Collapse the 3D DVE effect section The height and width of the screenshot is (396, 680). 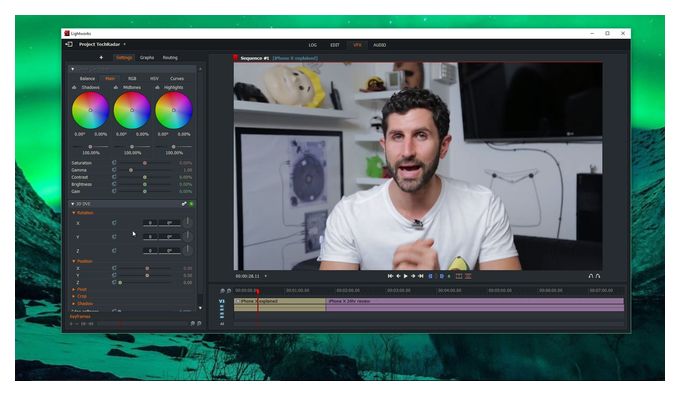[x=72, y=204]
